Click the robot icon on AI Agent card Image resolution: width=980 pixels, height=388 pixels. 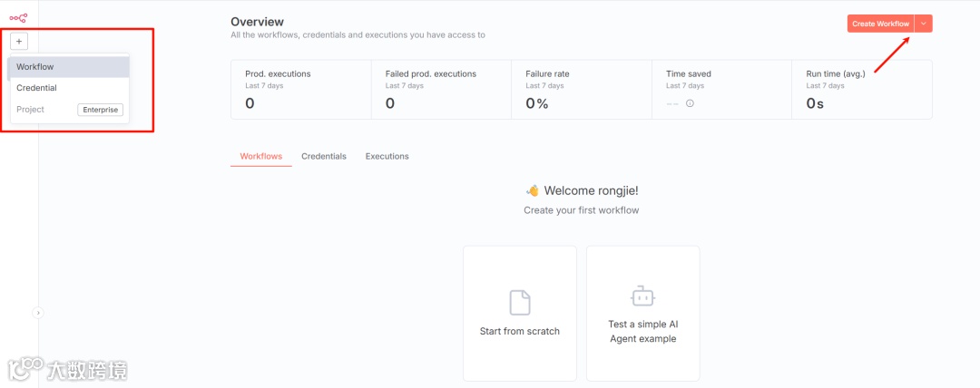pyautogui.click(x=642, y=296)
